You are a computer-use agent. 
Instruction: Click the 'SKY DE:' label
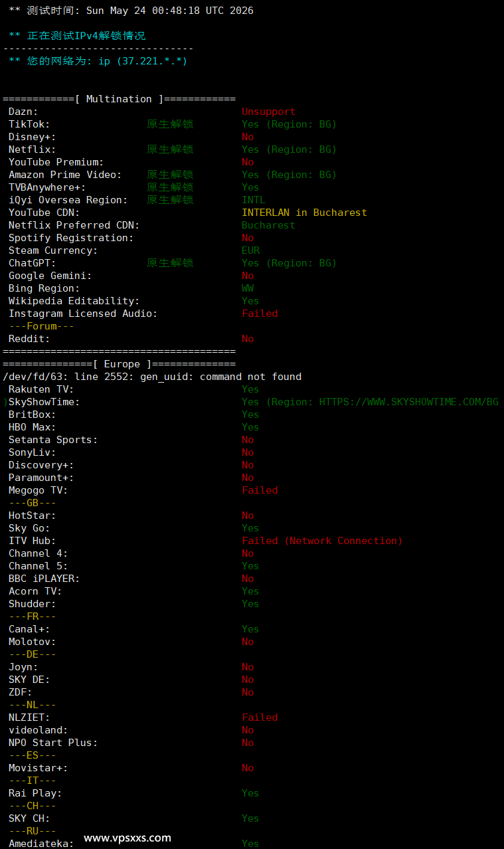29,680
